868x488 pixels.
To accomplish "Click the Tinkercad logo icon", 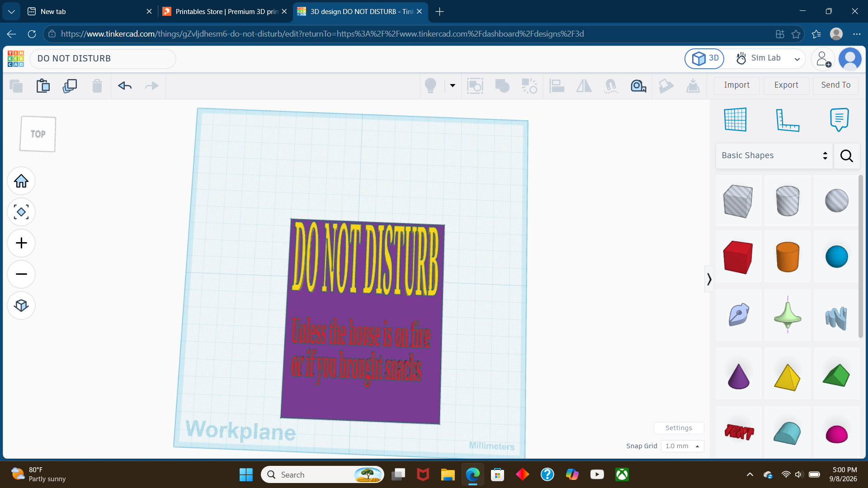I will pyautogui.click(x=16, y=59).
